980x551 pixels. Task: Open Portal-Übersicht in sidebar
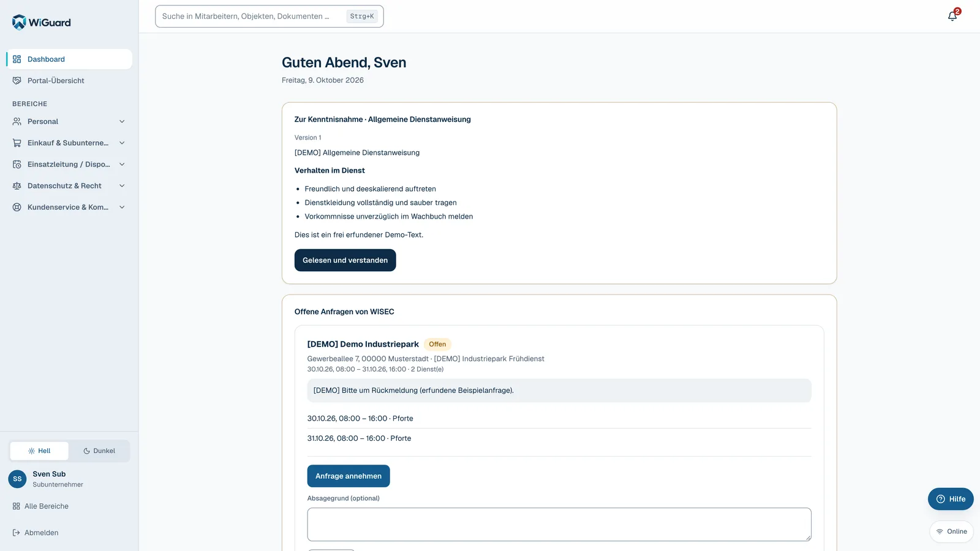coord(69,81)
